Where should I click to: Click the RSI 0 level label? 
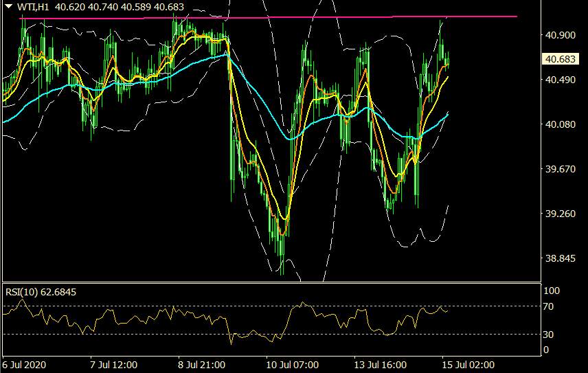(546, 350)
